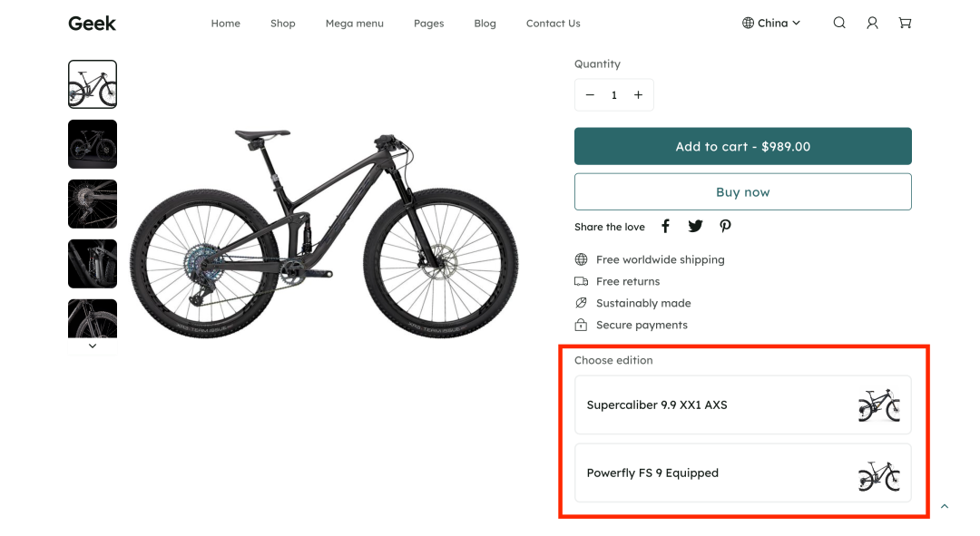Decrease quantity with minus button
Image resolution: width=980 pixels, height=536 pixels.
pos(590,95)
